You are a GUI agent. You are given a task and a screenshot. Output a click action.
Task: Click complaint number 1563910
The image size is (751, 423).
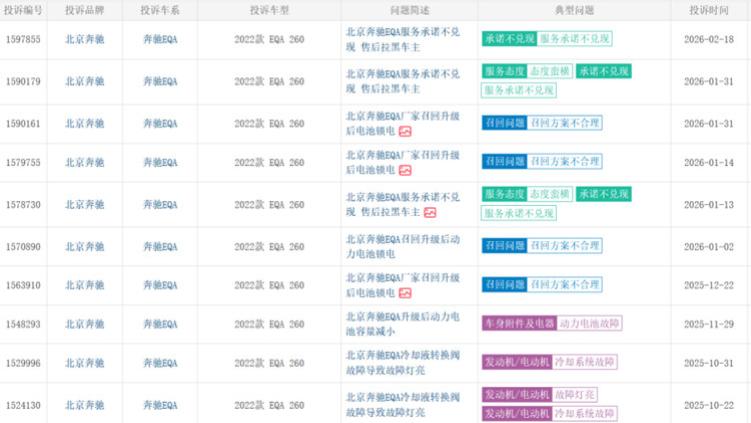click(x=23, y=285)
